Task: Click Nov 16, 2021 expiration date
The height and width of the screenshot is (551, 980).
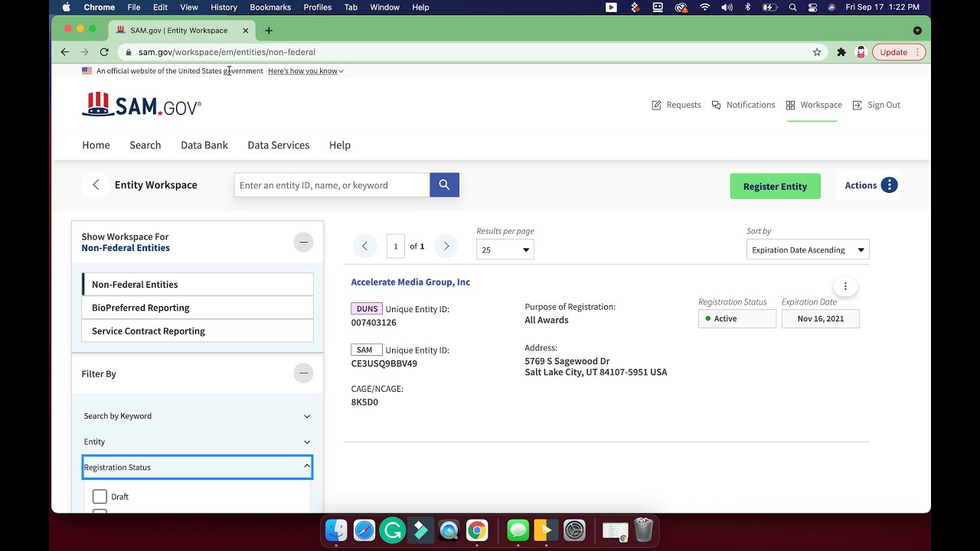Action: click(x=821, y=318)
